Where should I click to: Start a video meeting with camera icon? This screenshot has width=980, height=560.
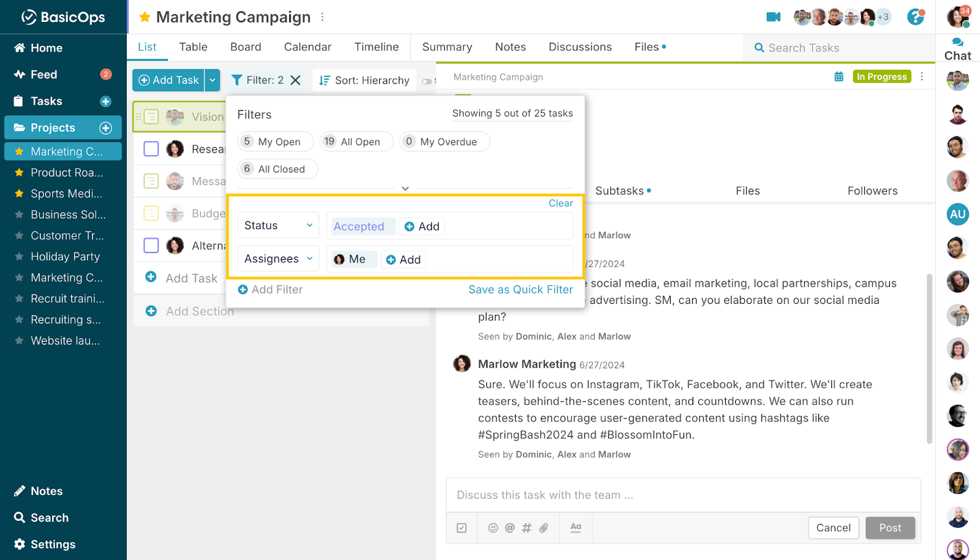click(x=773, y=17)
